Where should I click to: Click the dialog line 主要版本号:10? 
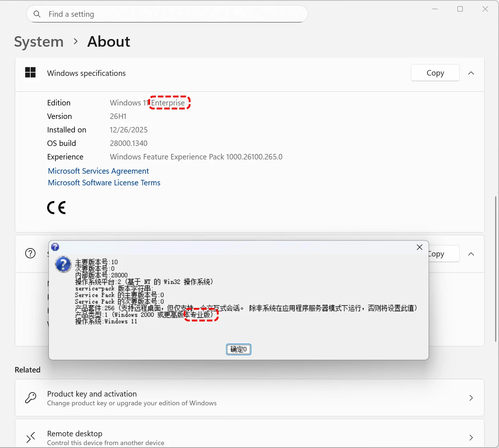(x=96, y=262)
